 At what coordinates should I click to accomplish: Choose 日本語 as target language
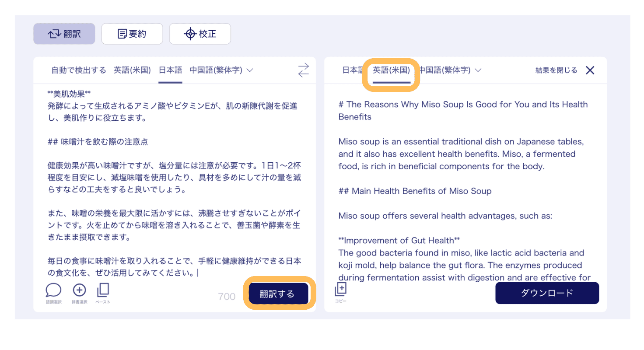(x=352, y=70)
